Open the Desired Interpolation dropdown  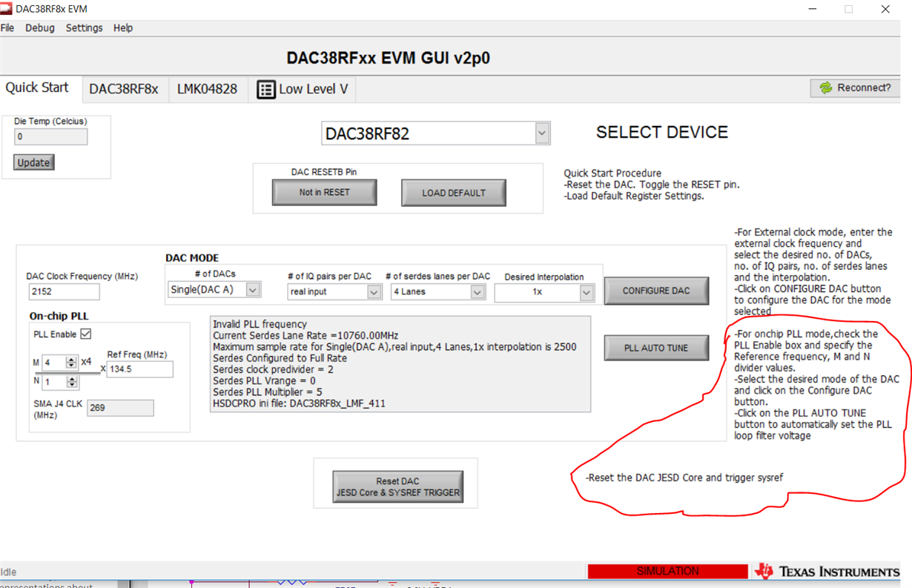[x=586, y=292]
